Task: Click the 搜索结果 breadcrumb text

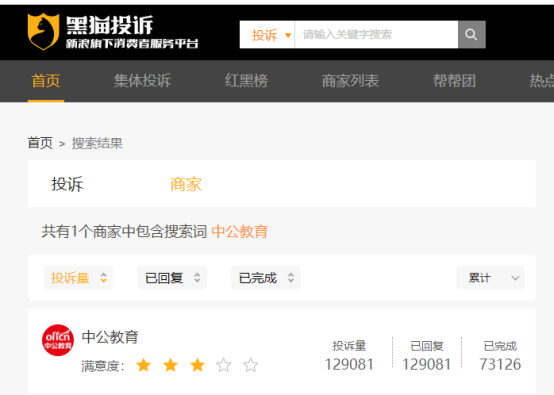Action: coord(97,143)
